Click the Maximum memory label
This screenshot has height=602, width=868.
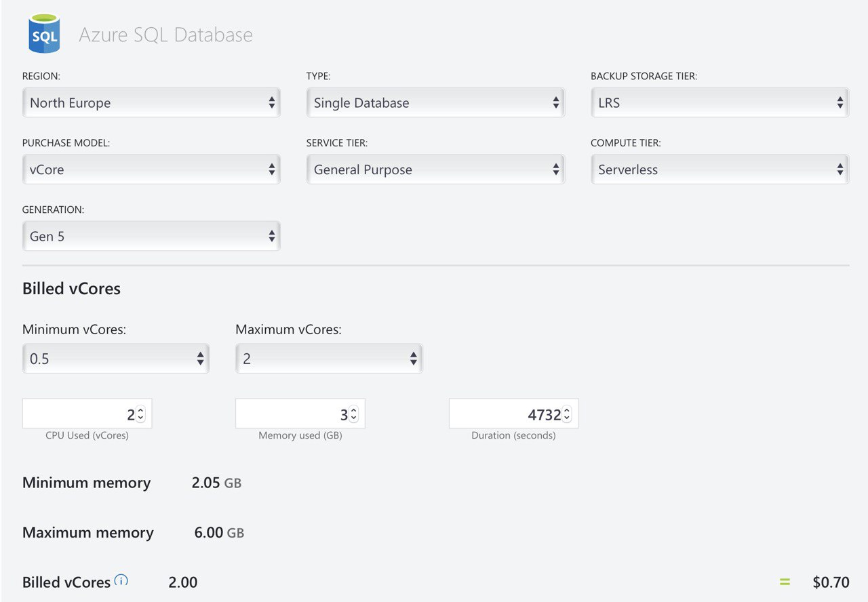coord(87,533)
